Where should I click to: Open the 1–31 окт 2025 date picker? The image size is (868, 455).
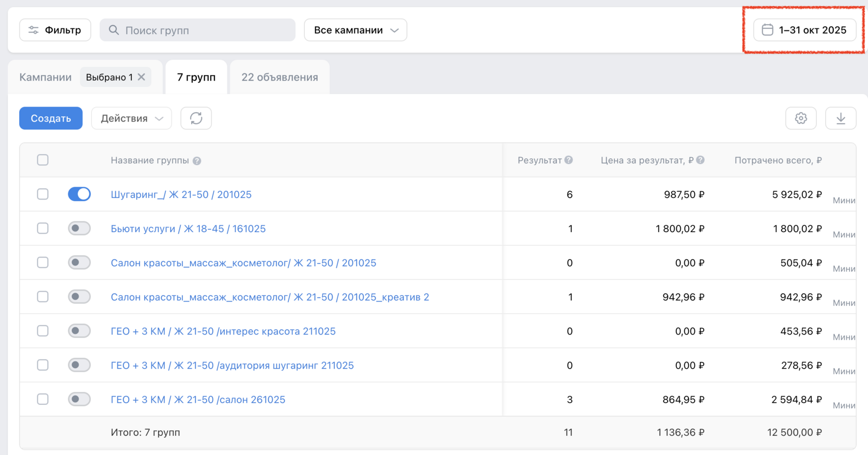pyautogui.click(x=804, y=30)
